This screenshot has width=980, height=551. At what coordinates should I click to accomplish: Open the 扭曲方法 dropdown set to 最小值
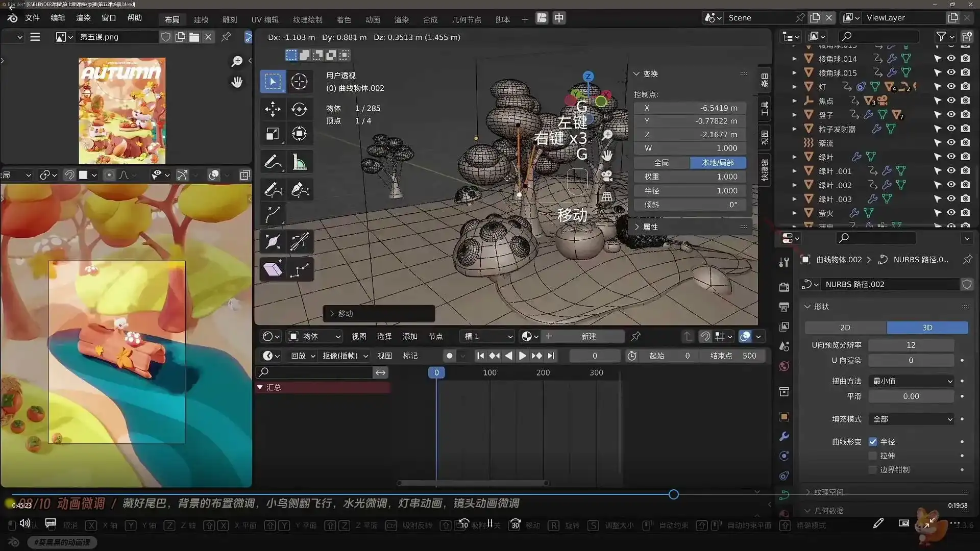tap(911, 381)
